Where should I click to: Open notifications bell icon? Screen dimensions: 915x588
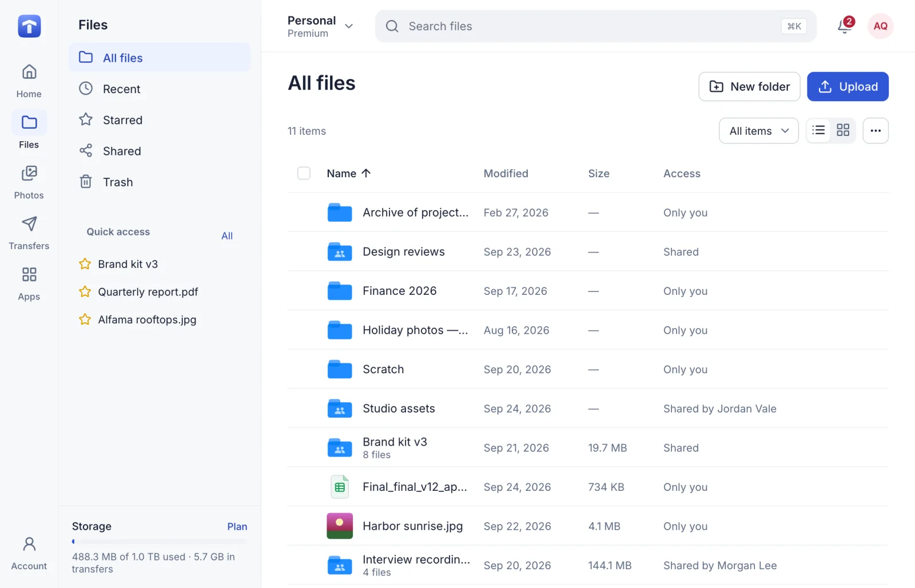845,26
